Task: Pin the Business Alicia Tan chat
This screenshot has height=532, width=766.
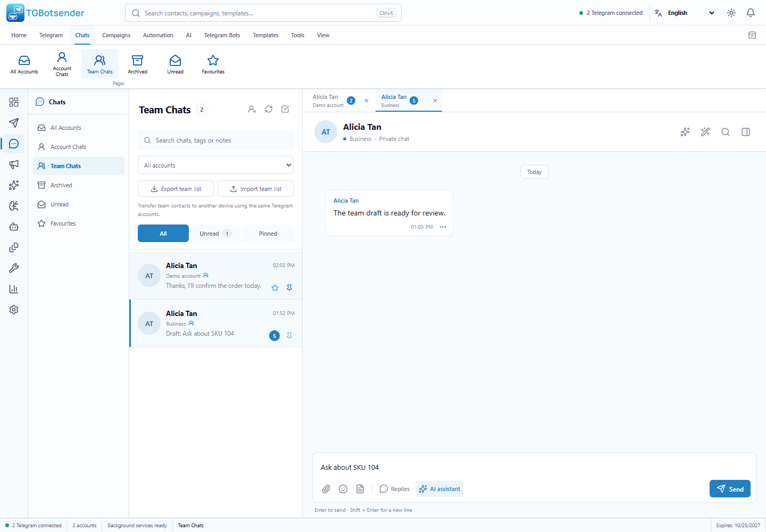Action: (x=289, y=336)
